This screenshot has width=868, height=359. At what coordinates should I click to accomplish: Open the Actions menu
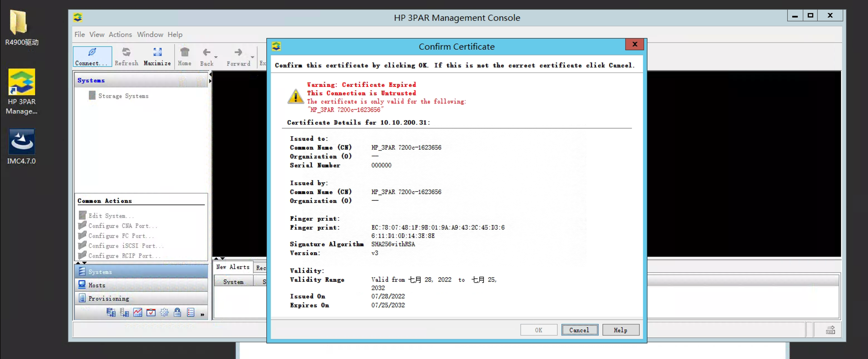120,34
